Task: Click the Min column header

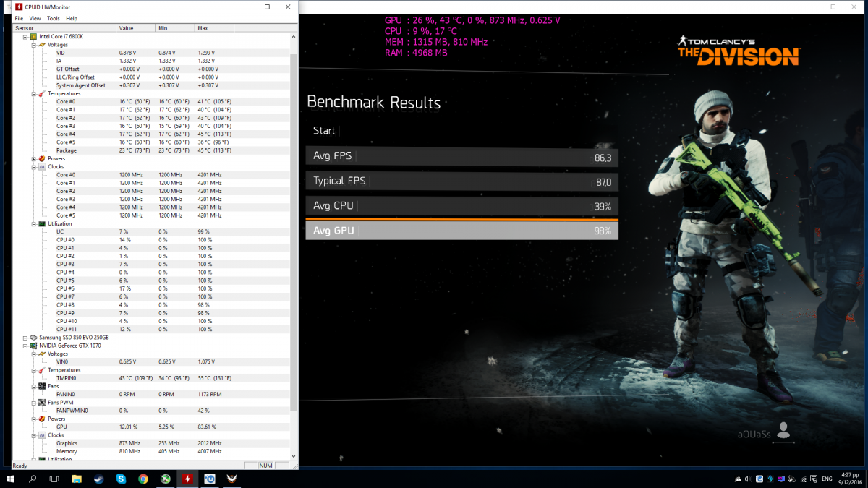Action: point(174,28)
